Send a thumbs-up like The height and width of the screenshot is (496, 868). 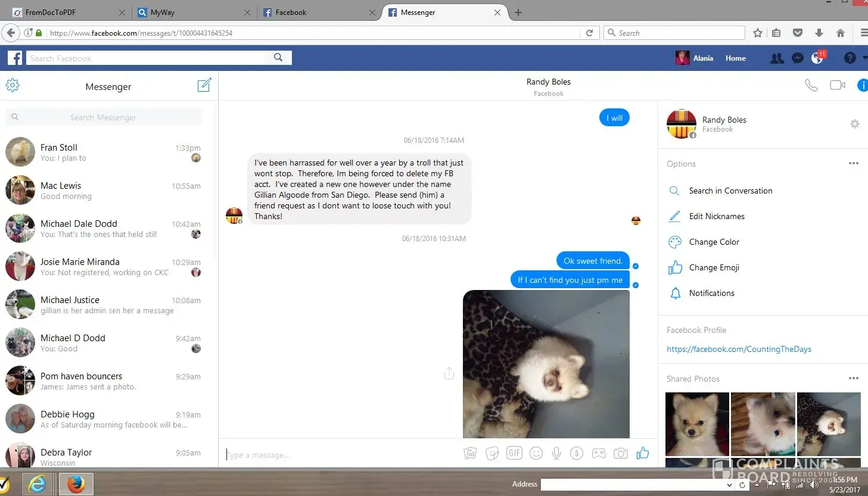pyautogui.click(x=643, y=454)
